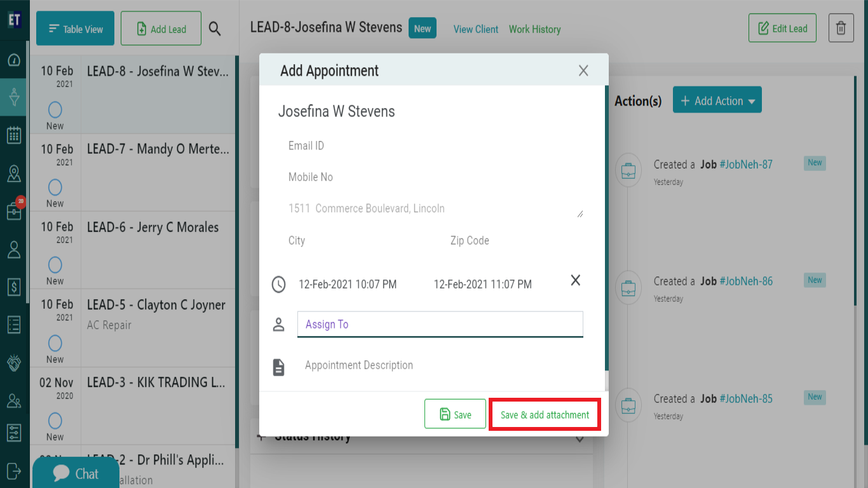This screenshot has height=488, width=868.
Task: Click the search magnifier icon
Action: [x=215, y=29]
